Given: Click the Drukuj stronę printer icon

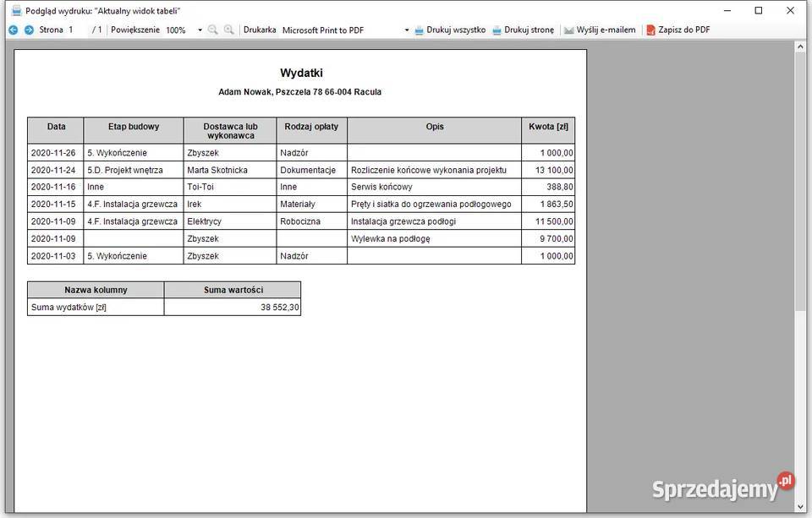Looking at the screenshot, I should pos(497,30).
